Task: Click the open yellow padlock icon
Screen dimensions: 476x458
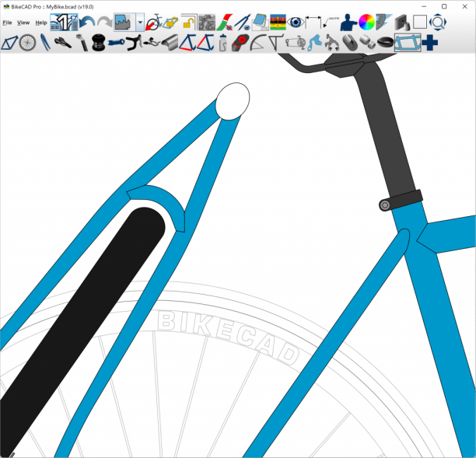Action: click(x=189, y=22)
